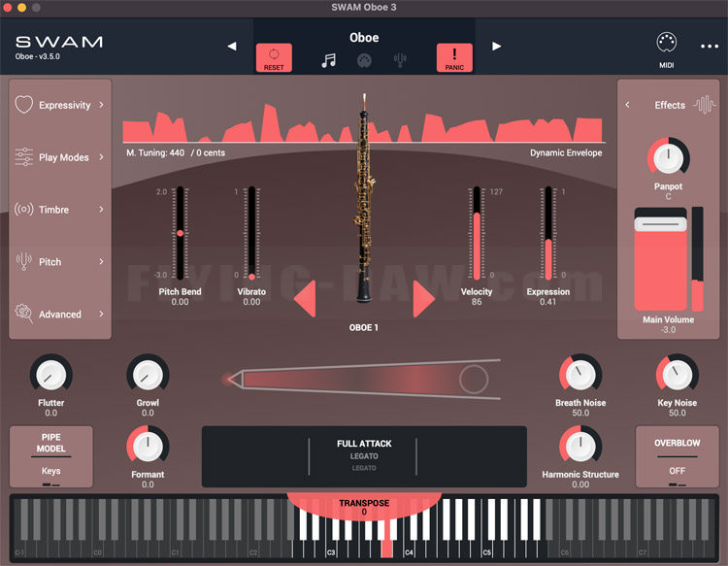Screen dimensions: 728x566
Task: Click the Flutter knob
Action: (51, 375)
